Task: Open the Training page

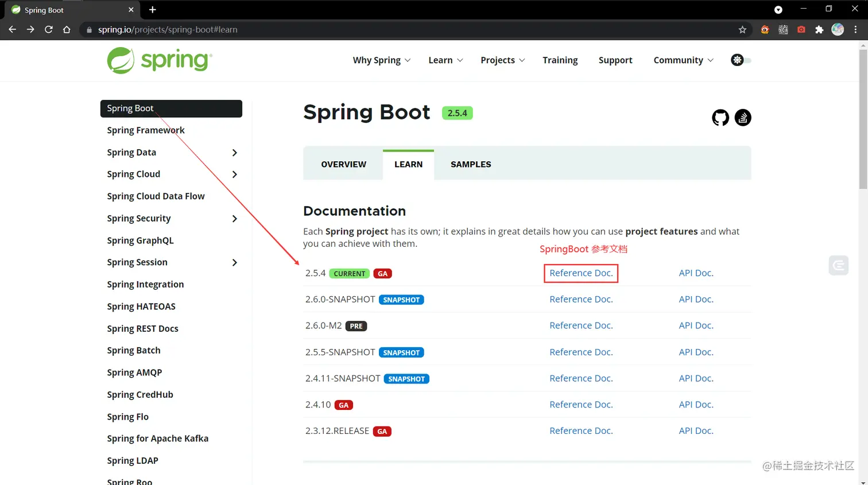Action: coord(560,60)
